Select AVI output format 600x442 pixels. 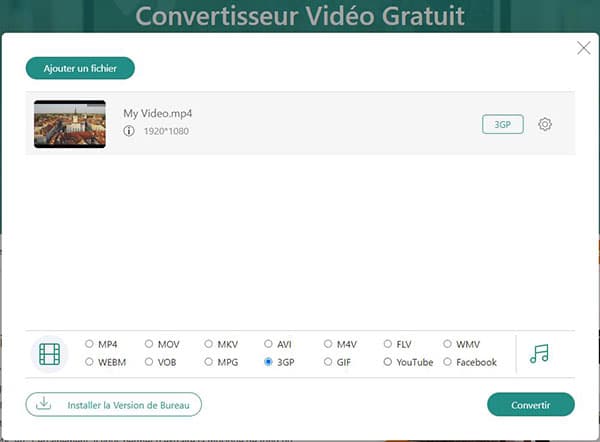point(268,344)
